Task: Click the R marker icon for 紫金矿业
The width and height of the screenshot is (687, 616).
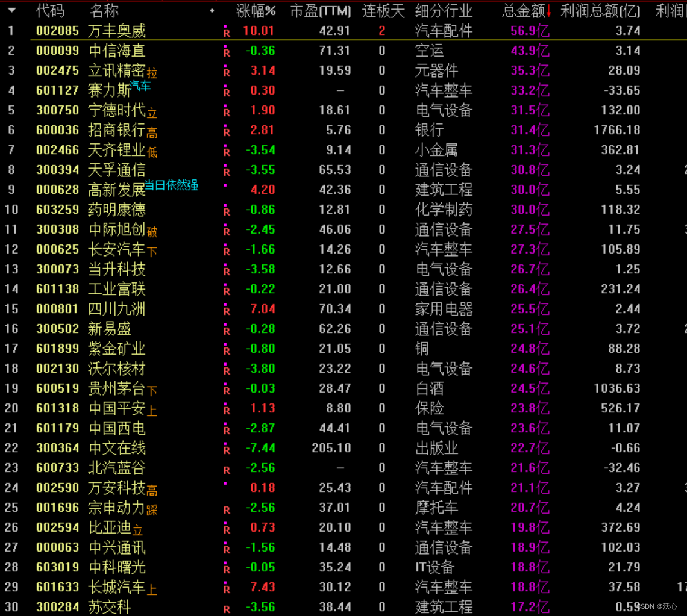Action: pos(227,349)
